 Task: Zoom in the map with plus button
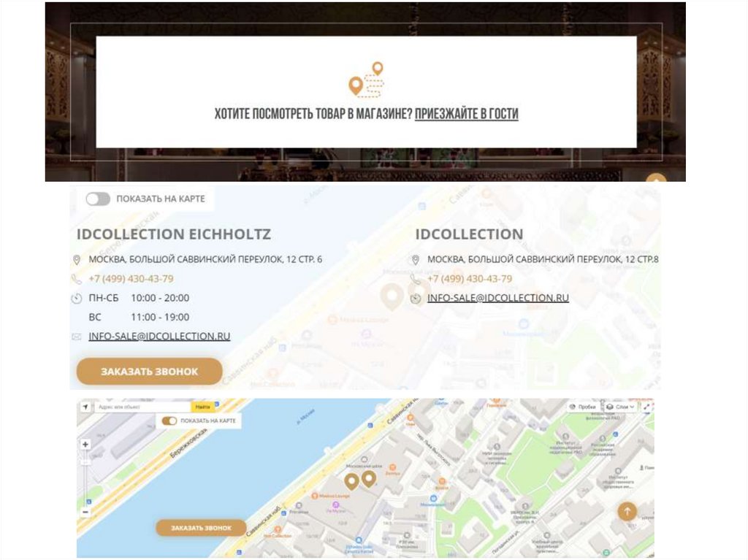point(85,445)
